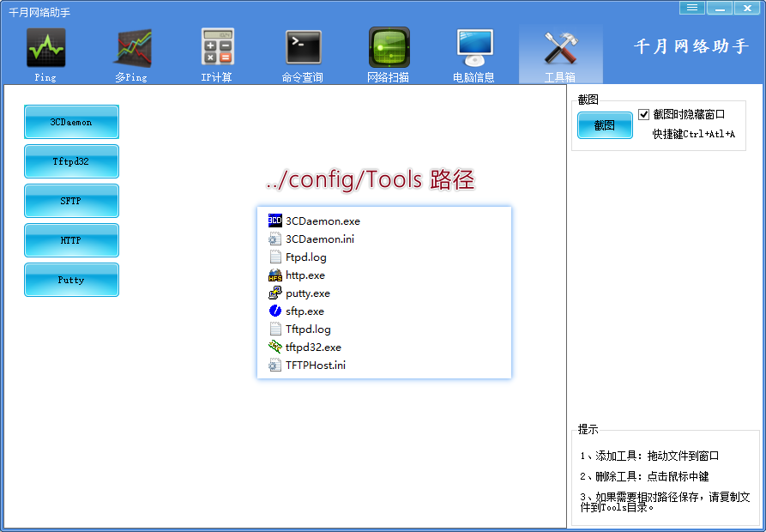Launch the HTTP tool button

[x=71, y=240]
